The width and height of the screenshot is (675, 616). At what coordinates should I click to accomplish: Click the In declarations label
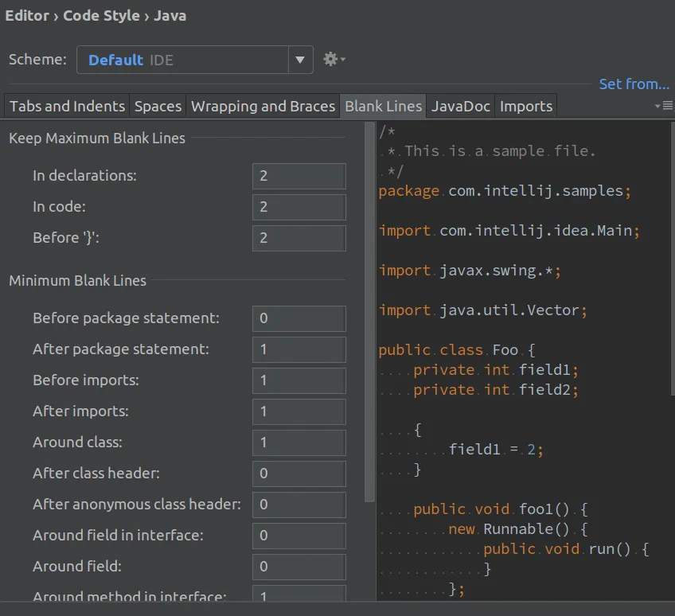pyautogui.click(x=84, y=176)
